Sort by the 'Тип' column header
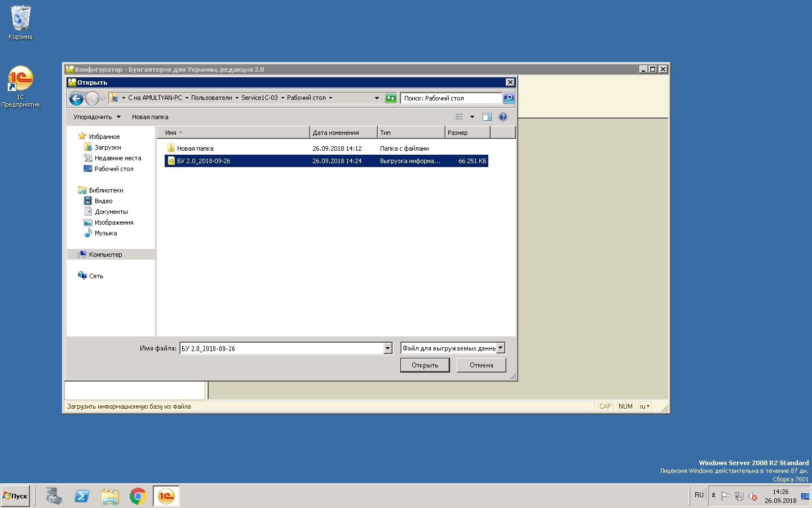This screenshot has width=812, height=508. point(411,133)
